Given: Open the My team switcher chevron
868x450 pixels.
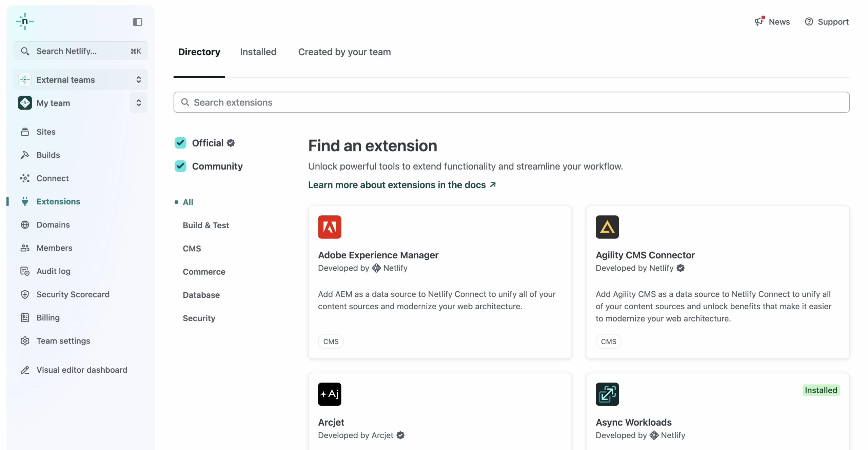Looking at the screenshot, I should click(x=139, y=103).
